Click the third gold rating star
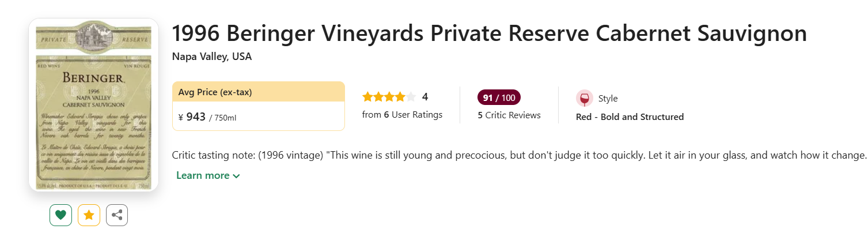 point(389,97)
